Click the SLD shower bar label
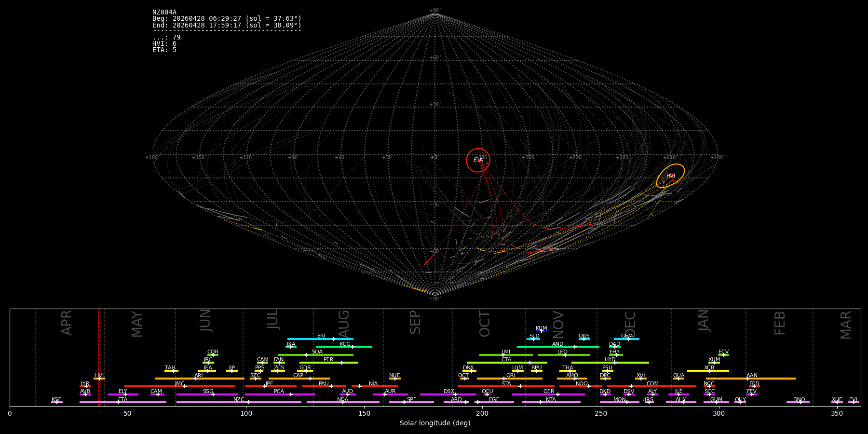The height and width of the screenshot is (434, 868). 534,336
